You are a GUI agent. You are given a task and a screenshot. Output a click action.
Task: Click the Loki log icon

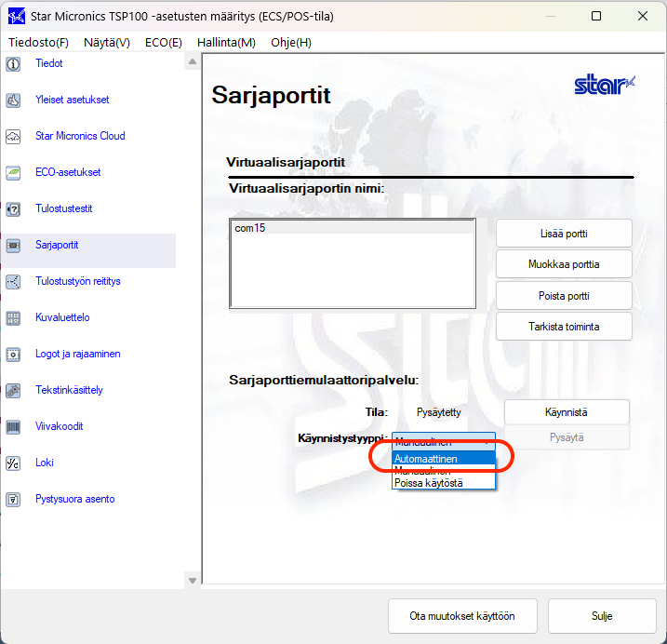point(13,463)
